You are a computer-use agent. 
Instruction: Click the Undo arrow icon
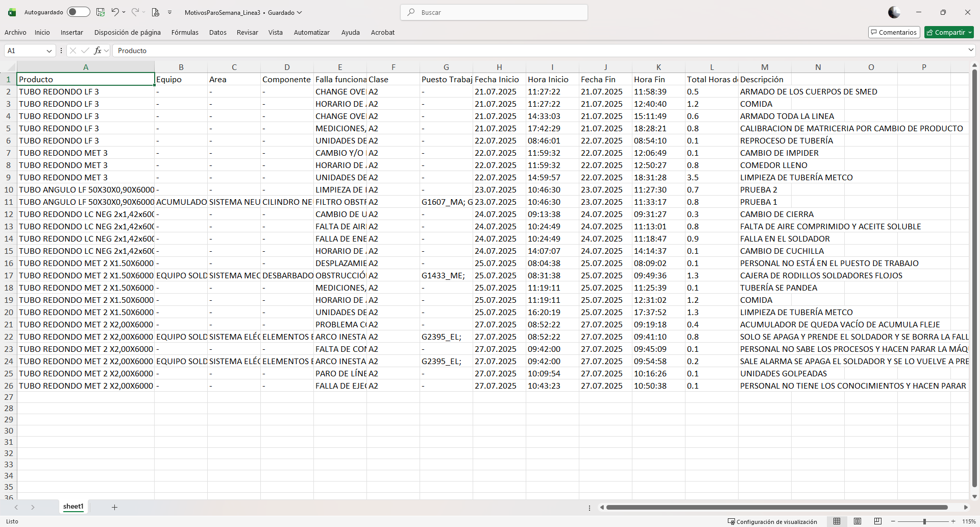[115, 12]
